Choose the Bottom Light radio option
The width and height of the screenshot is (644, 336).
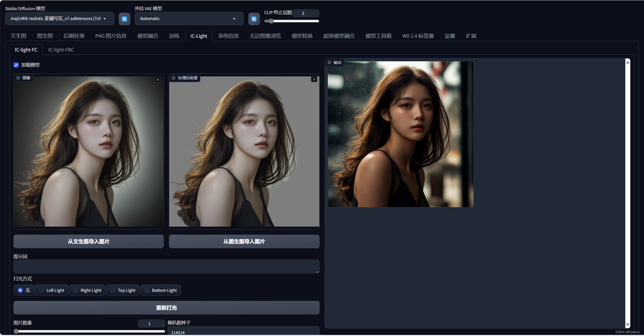click(147, 290)
